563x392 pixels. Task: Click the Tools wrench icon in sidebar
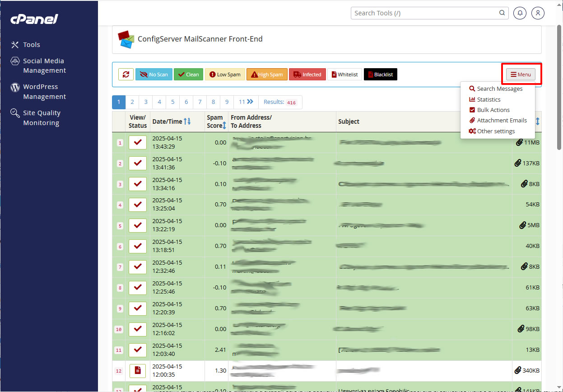click(x=15, y=45)
